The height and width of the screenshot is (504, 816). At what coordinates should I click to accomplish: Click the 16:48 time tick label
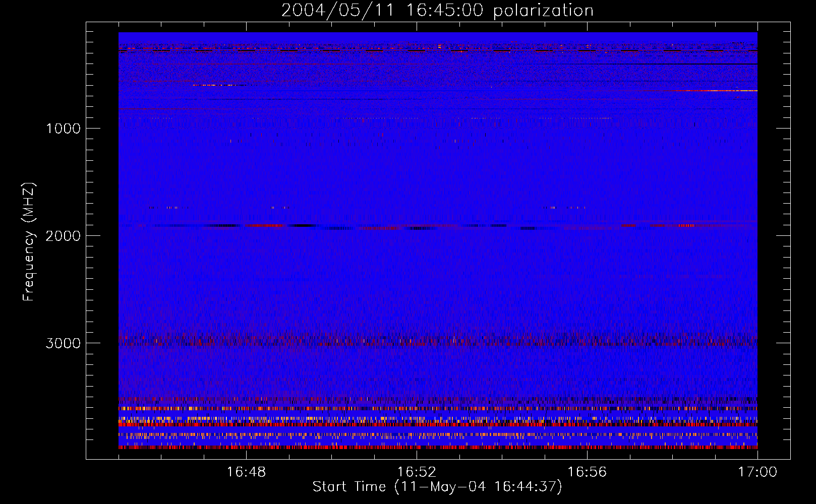[246, 472]
